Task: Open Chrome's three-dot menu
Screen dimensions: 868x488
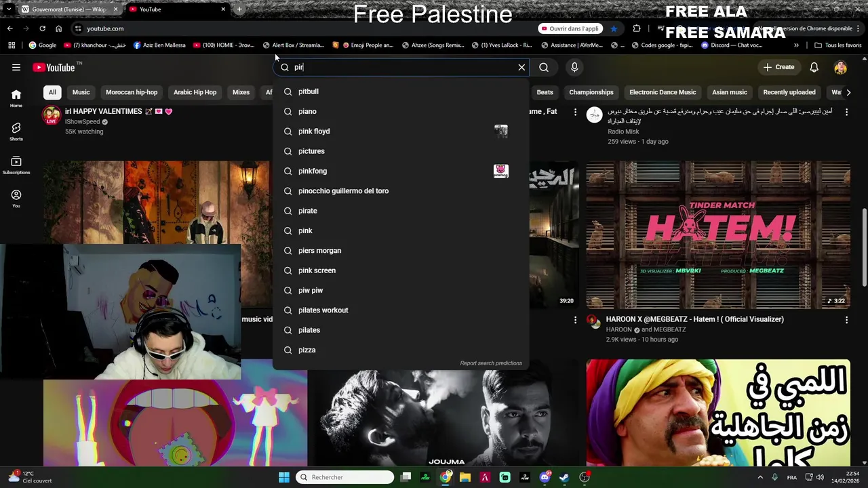Action: (x=859, y=28)
